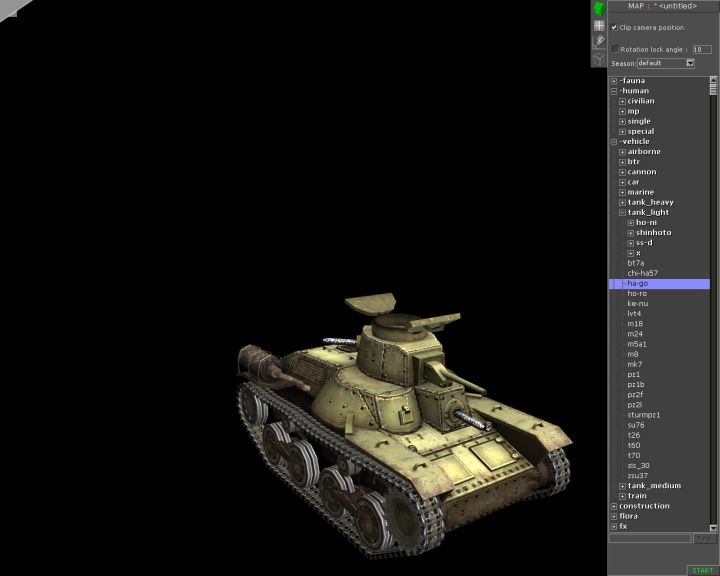Expand the shinhoto node
This screenshot has height=576, width=720.
coord(630,233)
